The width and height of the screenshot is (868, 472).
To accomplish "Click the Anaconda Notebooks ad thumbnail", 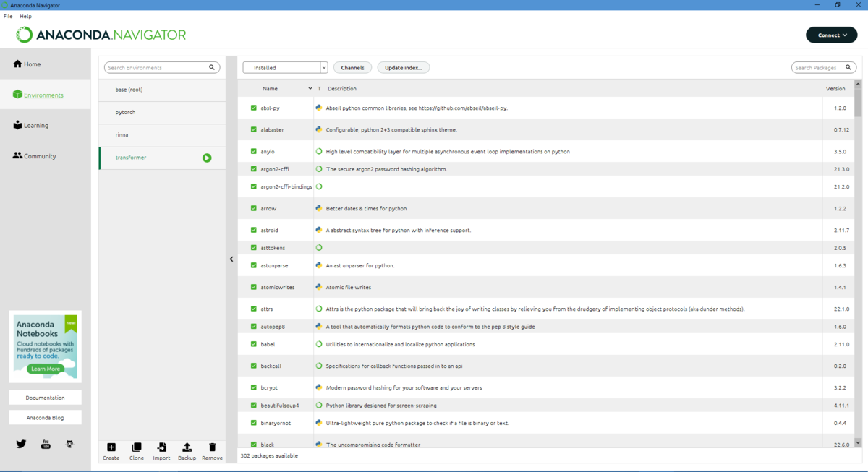I will point(45,346).
